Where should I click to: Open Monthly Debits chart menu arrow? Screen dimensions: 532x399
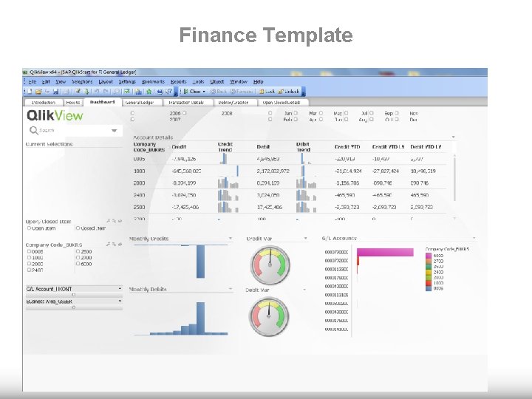point(231,289)
